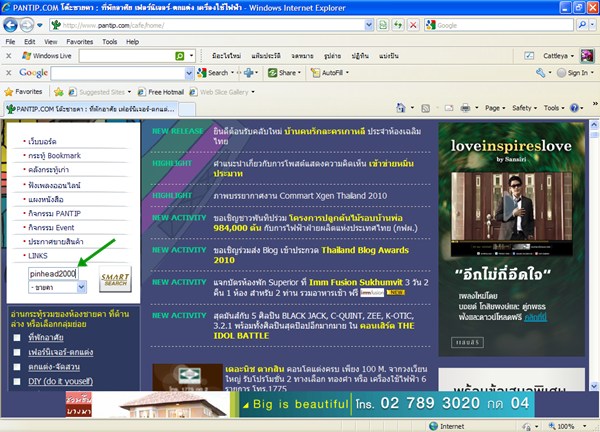This screenshot has width=600, height=432.
Task: Expand the Tools dropdown in command bar
Action: [554, 108]
